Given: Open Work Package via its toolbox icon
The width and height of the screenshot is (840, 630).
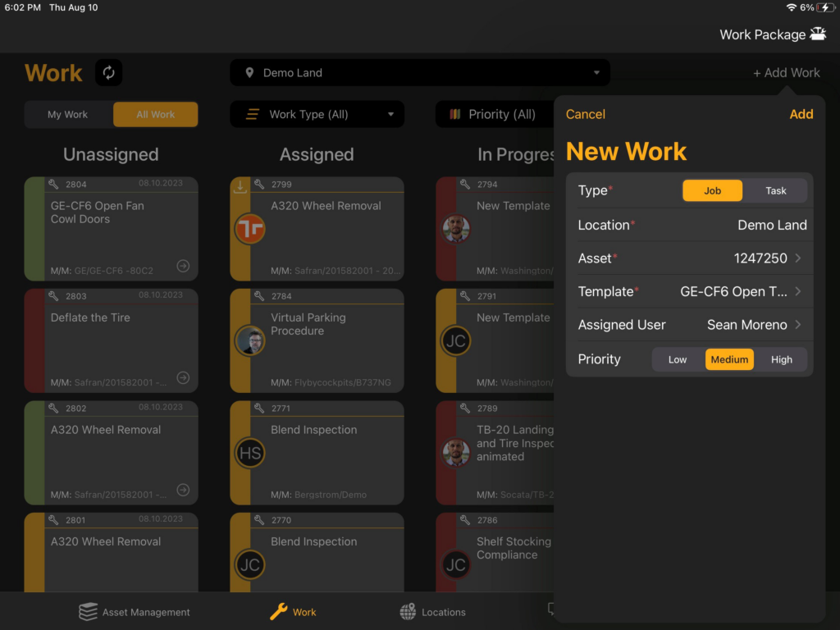Looking at the screenshot, I should pyautogui.click(x=818, y=34).
